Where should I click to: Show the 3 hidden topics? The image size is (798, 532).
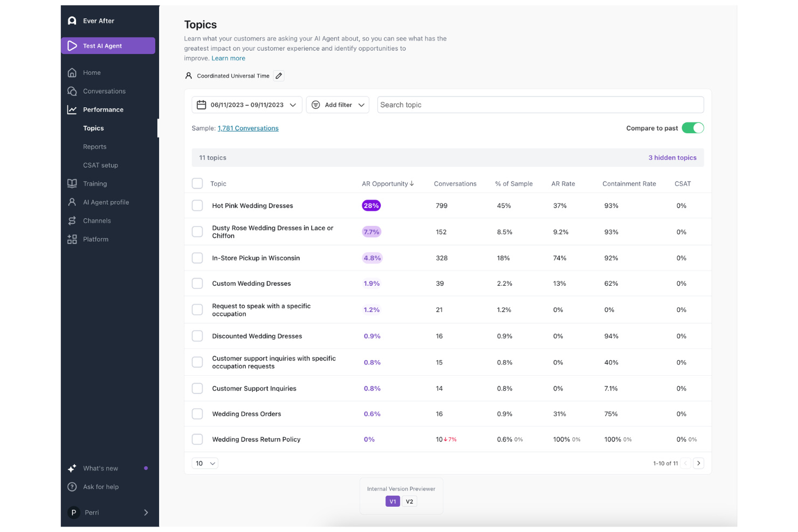672,157
